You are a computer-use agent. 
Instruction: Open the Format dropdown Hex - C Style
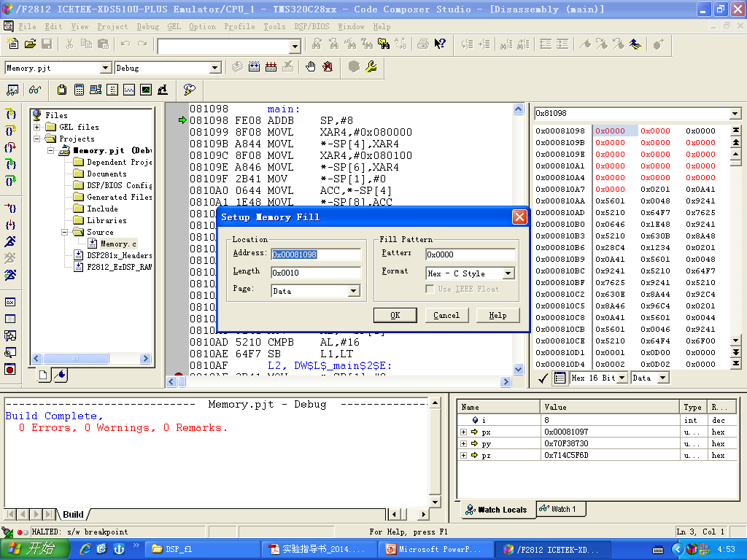[508, 273]
